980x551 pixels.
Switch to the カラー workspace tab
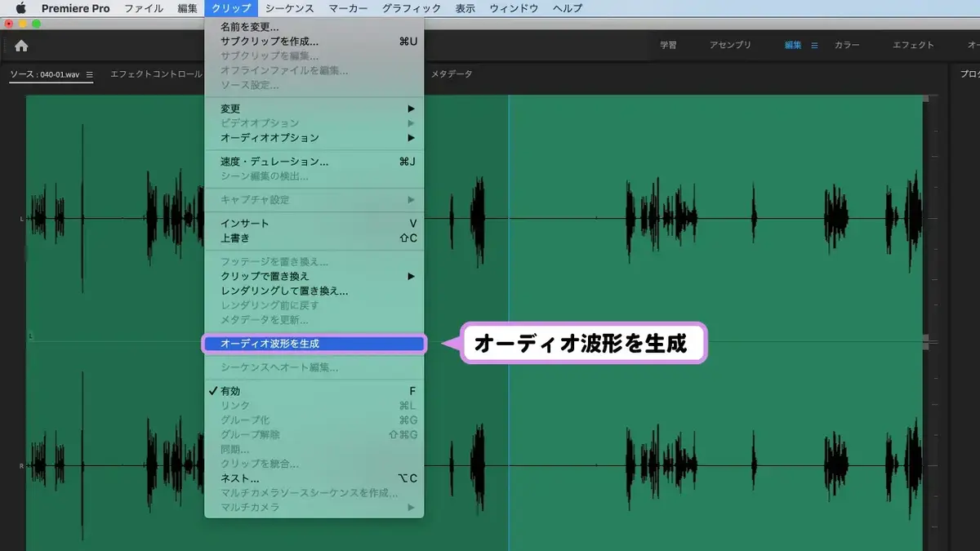tap(847, 46)
